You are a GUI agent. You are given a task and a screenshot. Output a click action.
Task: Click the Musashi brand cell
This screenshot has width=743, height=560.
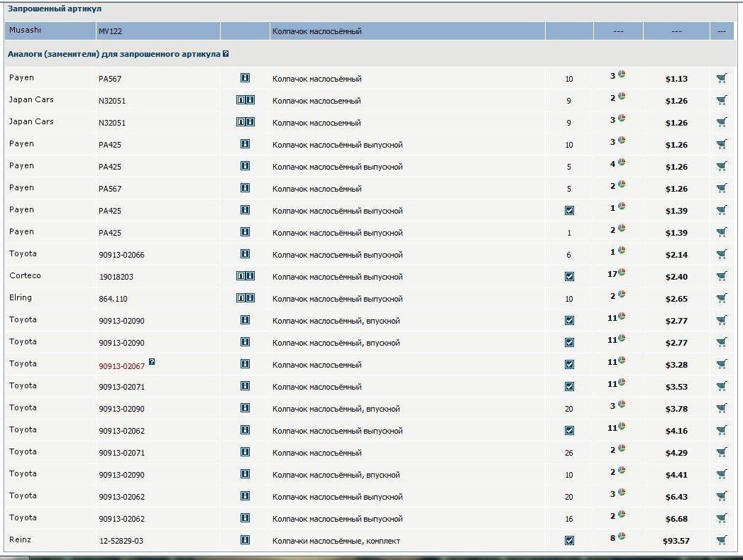pos(25,31)
